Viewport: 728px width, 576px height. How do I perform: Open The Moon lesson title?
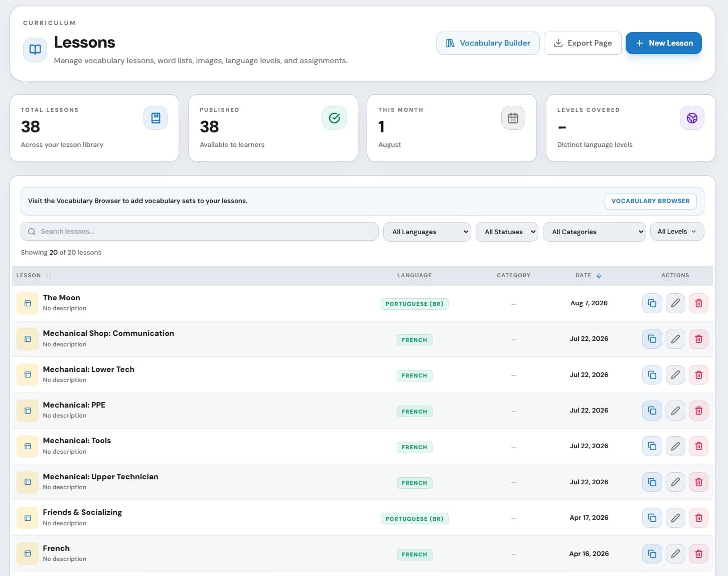point(62,298)
